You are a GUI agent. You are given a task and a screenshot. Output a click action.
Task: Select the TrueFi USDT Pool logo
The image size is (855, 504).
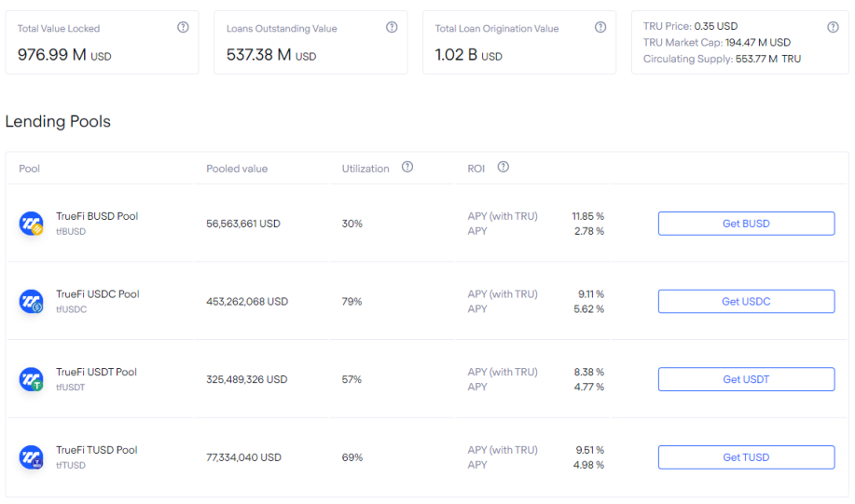[31, 379]
